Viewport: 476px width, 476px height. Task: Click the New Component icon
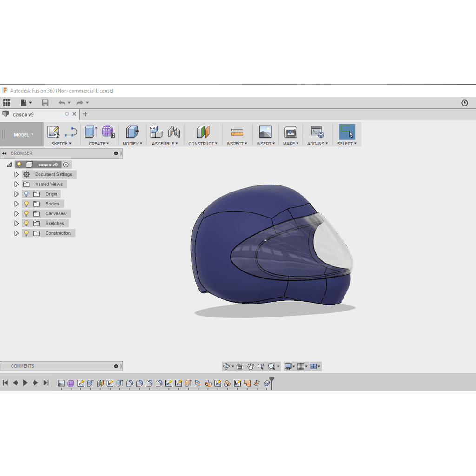(156, 132)
